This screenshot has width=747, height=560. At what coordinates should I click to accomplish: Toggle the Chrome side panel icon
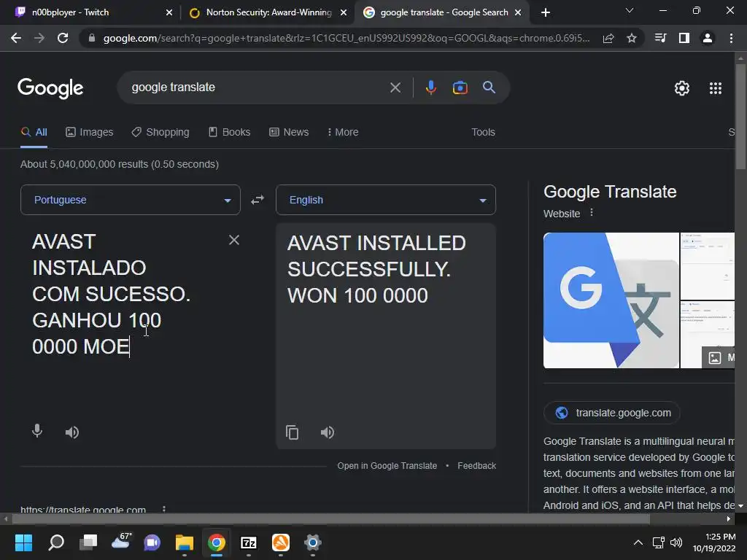pos(684,38)
